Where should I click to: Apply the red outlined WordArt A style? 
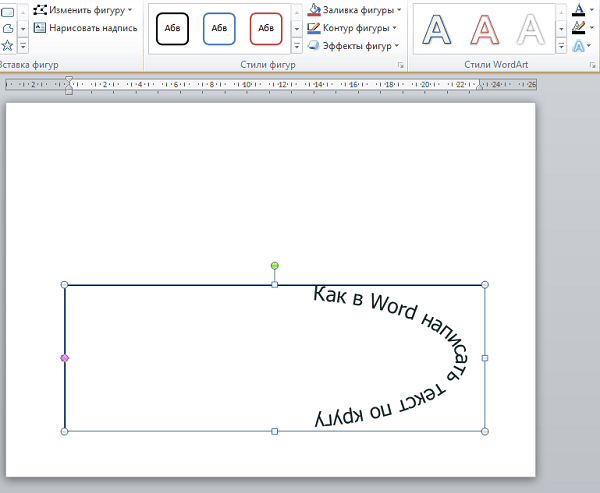point(484,29)
